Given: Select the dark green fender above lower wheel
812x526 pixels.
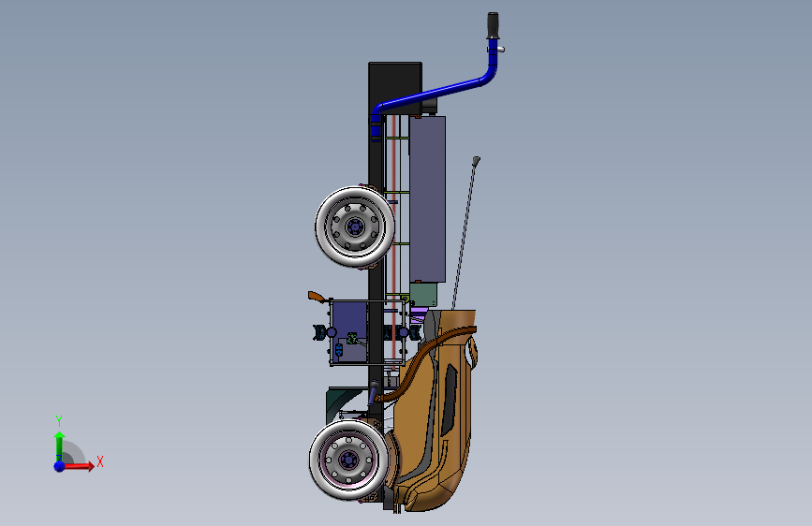Looking at the screenshot, I should coord(344,403).
